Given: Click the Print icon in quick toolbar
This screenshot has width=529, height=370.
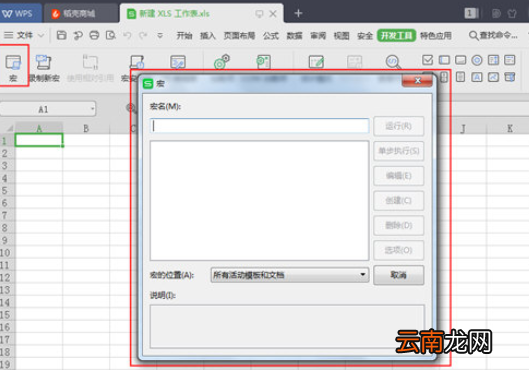Looking at the screenshot, I should click(94, 35).
